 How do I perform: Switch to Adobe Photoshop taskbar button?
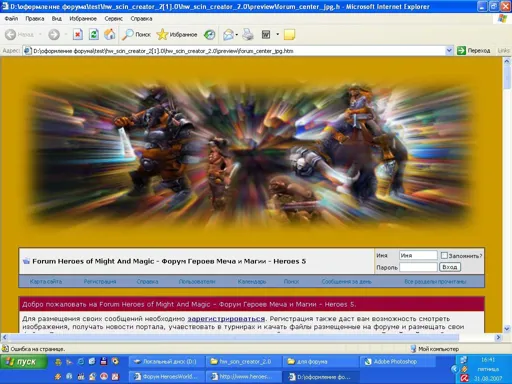(397, 361)
